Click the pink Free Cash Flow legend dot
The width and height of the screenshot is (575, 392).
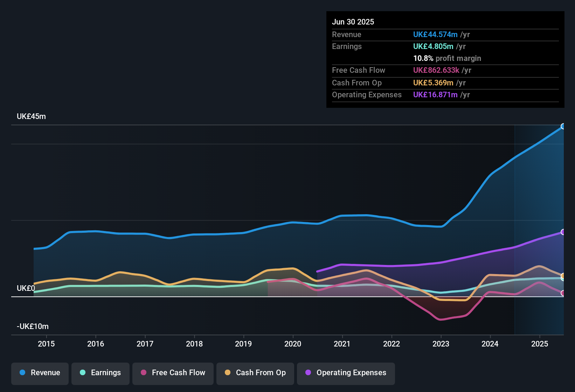tap(143, 373)
